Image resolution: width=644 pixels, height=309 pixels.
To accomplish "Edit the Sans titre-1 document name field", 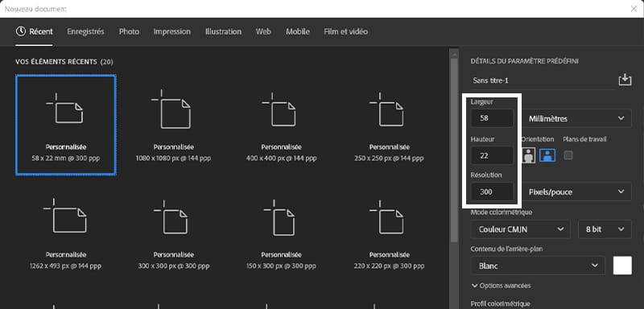I will 542,80.
